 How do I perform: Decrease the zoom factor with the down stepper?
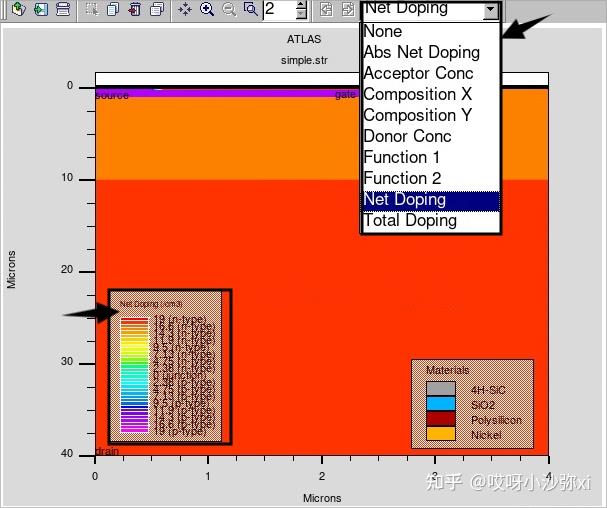(301, 14)
